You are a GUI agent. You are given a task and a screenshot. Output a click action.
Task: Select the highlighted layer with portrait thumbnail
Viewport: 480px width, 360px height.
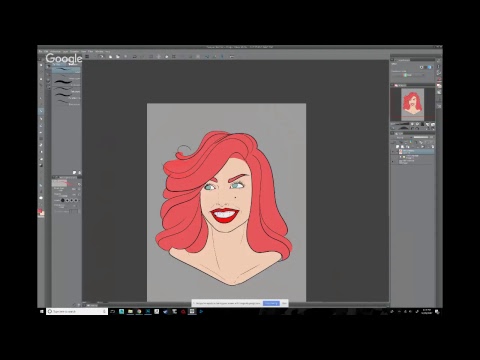pos(417,152)
